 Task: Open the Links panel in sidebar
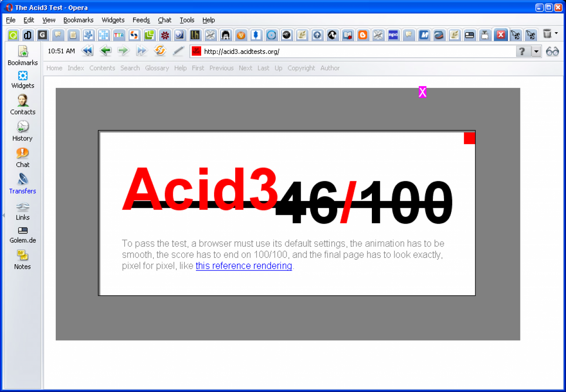pyautogui.click(x=23, y=211)
